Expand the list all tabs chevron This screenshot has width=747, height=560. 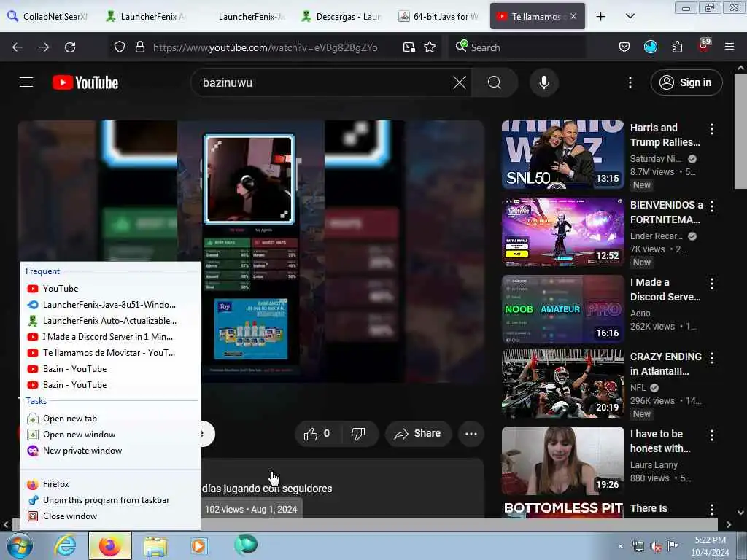click(x=630, y=16)
